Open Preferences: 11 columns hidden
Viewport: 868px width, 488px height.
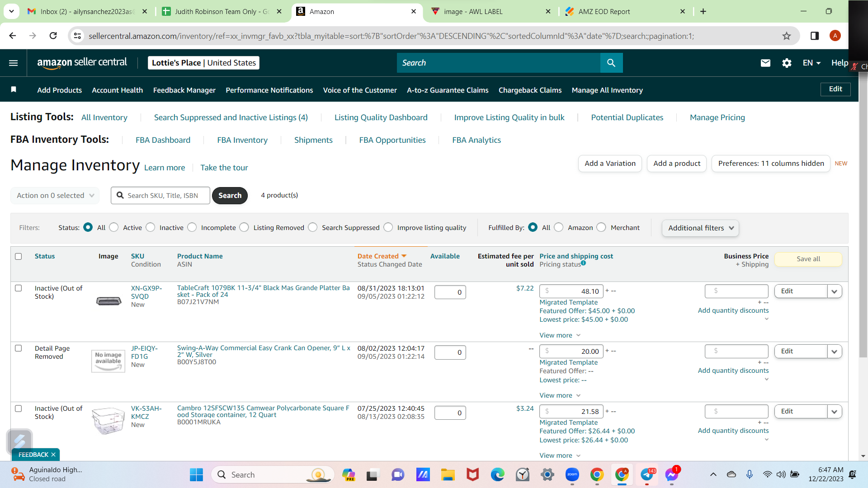point(771,164)
